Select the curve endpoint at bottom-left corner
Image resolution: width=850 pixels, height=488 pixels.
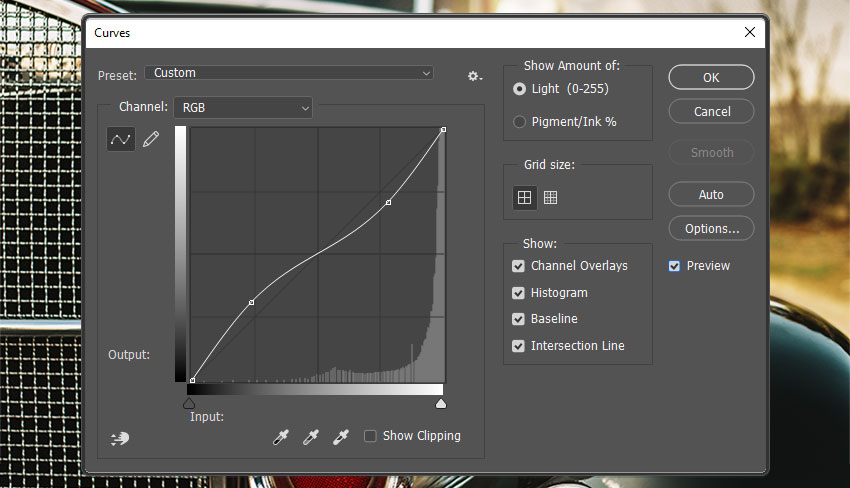click(192, 380)
